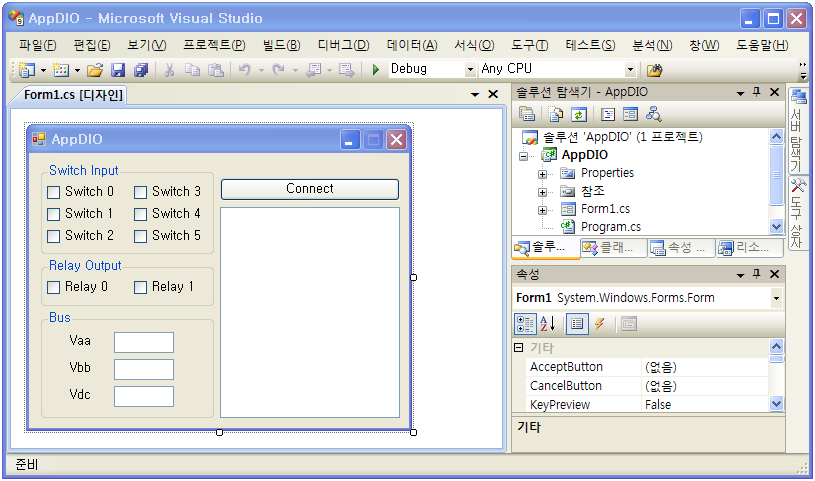Viewport: 815px width, 481px height.
Task: Toggle the Switch 0 checkbox
Action: [x=54, y=192]
